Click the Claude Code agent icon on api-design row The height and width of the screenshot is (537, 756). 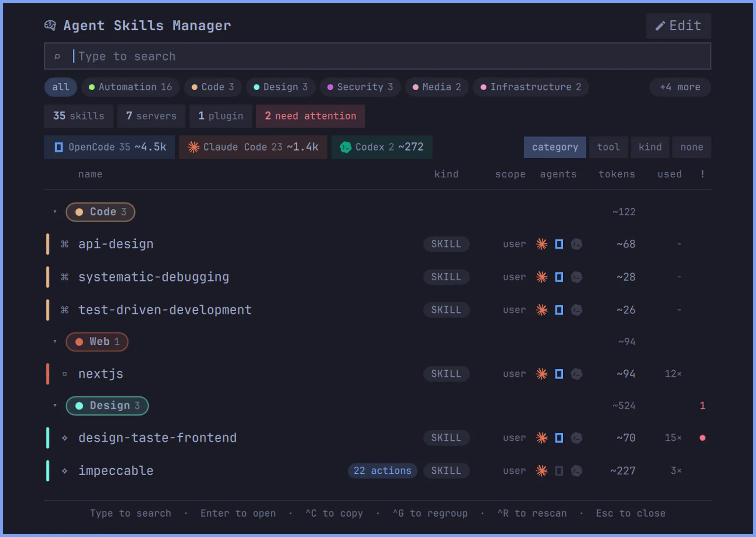[541, 244]
